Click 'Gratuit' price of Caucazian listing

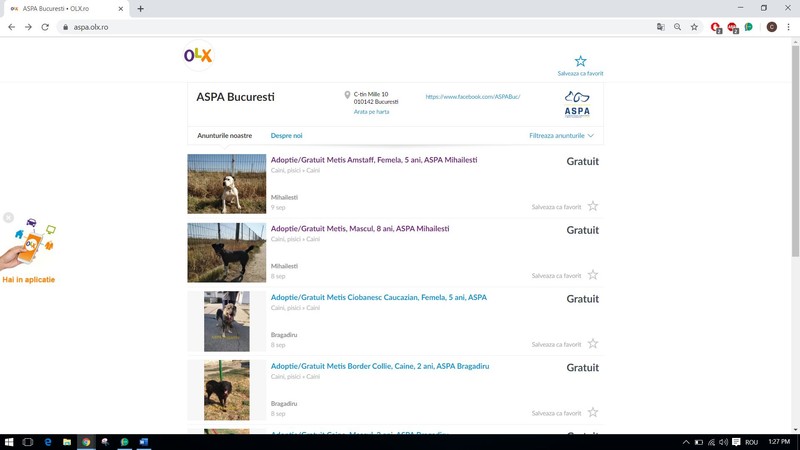tap(582, 298)
